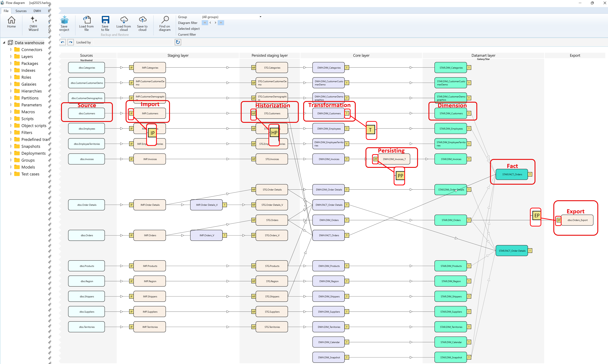This screenshot has height=364, width=608.
Task: Click the PP icon of DWH.DIM_Invoices_T
Action: tap(375, 159)
